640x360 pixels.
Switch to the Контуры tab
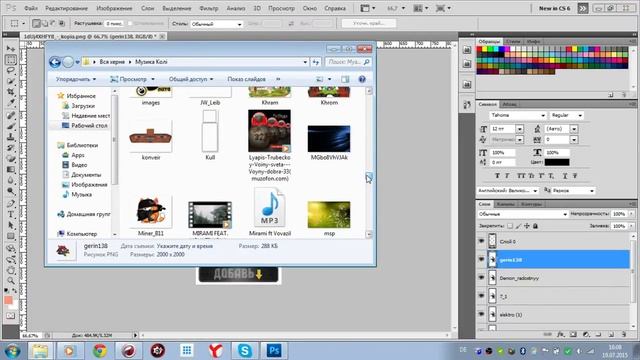[531, 204]
